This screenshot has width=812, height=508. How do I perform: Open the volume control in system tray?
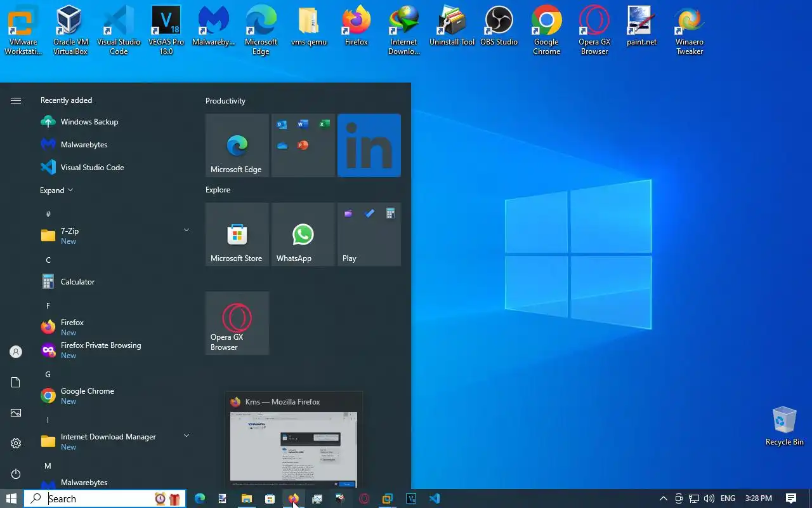709,498
